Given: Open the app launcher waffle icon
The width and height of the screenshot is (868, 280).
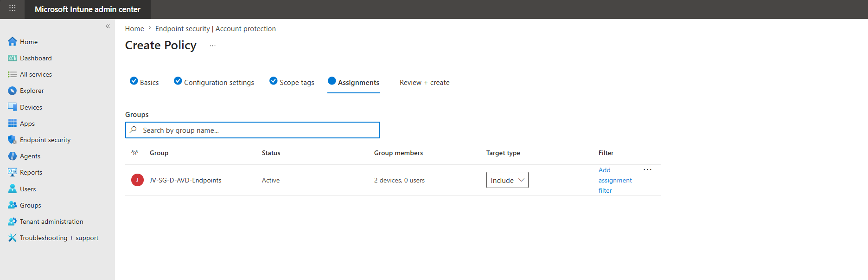Looking at the screenshot, I should [x=13, y=8].
